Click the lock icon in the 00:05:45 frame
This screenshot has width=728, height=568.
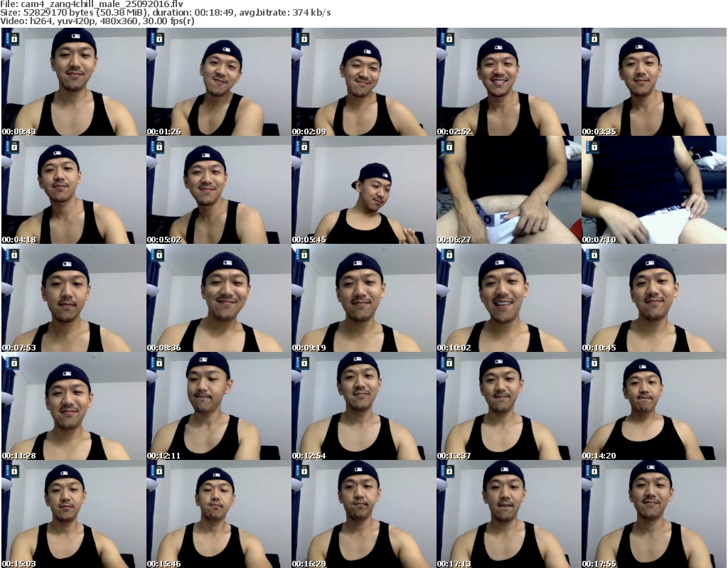tap(304, 146)
